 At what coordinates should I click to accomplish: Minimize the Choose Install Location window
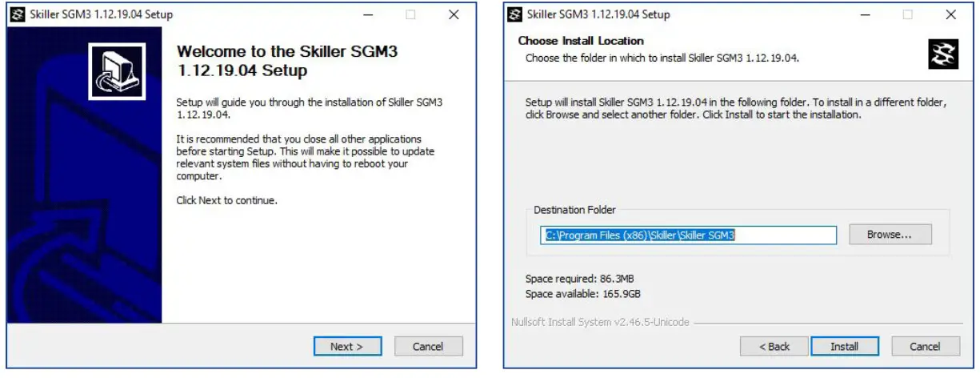(865, 14)
